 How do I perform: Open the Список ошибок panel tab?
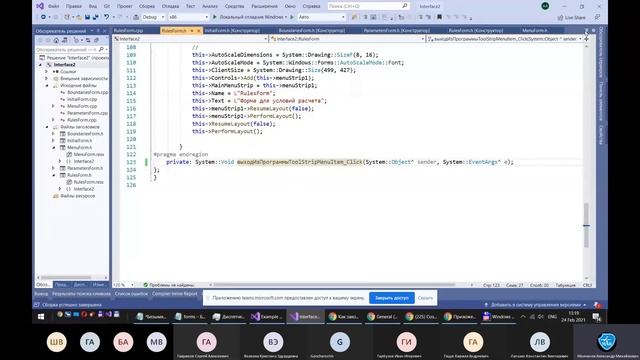click(x=131, y=294)
